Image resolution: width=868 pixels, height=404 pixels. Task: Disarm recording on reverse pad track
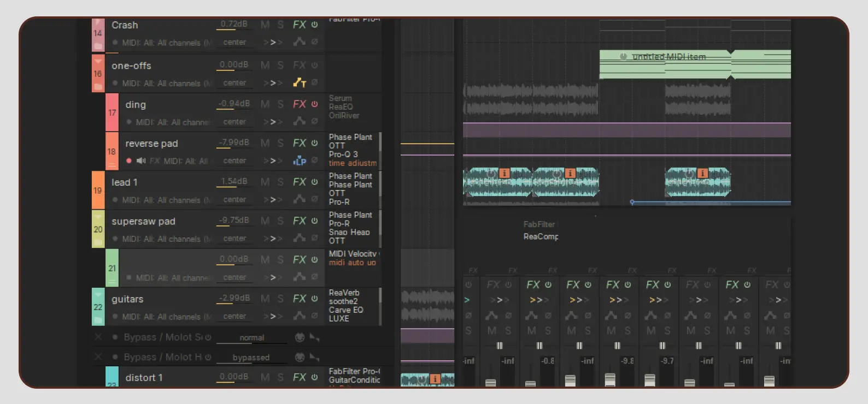point(129,161)
